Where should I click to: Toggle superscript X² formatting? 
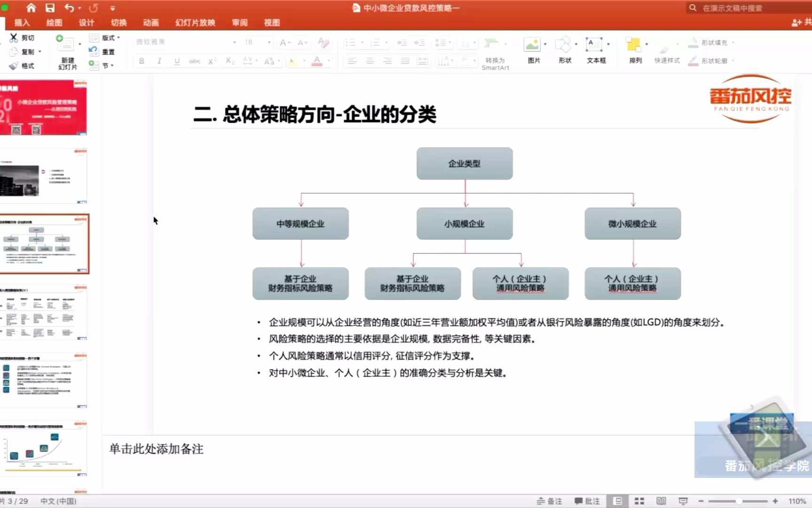(212, 61)
